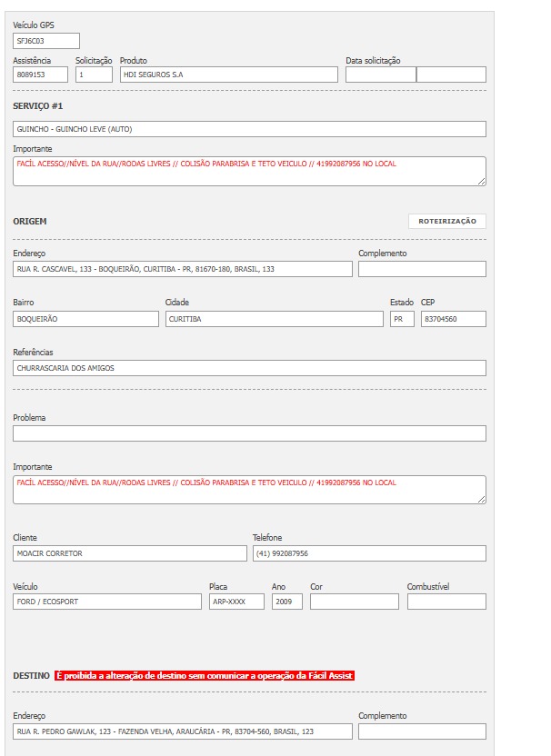Click the Destino Endereço field Rua R. Pedro Gawlak
The width and height of the screenshot is (551, 756).
pyautogui.click(x=183, y=731)
